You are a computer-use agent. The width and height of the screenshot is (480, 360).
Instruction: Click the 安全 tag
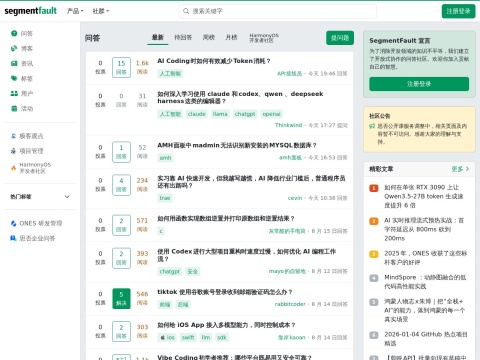click(192, 272)
